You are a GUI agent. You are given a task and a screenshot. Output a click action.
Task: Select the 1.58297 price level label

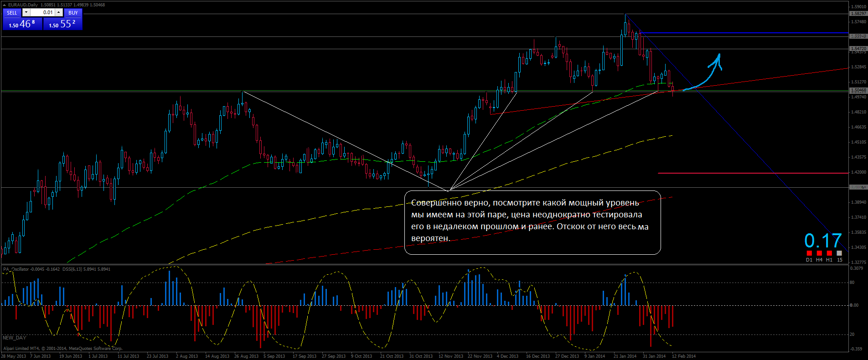[858, 14]
